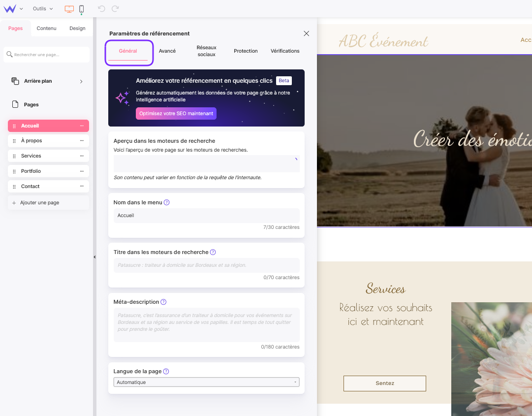This screenshot has width=532, height=416.
Task: Open options menu for Portfolio page
Action: [82, 171]
